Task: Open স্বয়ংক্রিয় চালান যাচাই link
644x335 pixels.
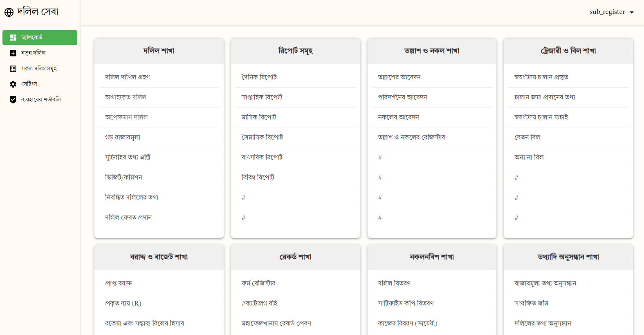Action: [x=541, y=117]
